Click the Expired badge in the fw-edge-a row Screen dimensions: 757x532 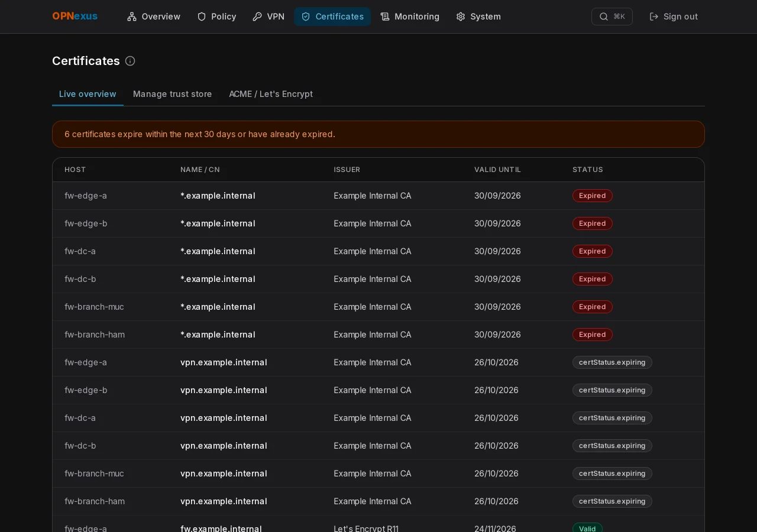[593, 196]
